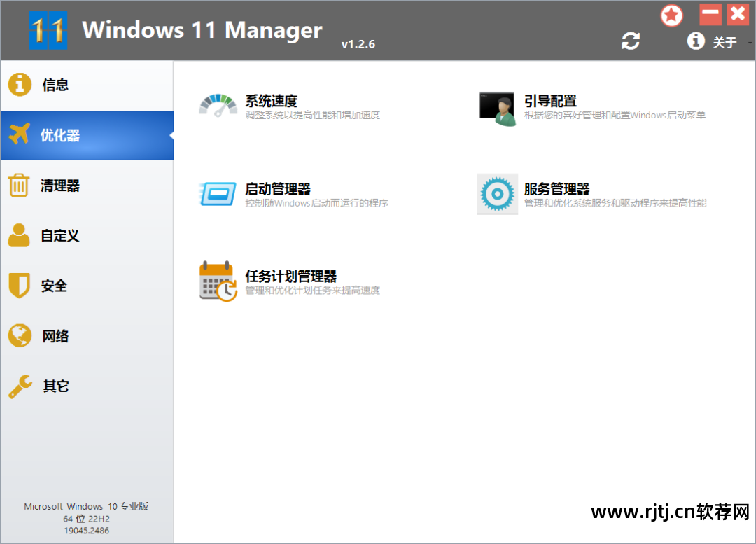Open the 网络 sidebar tab label
Viewport: 756px width, 544px height.
pyautogui.click(x=55, y=336)
